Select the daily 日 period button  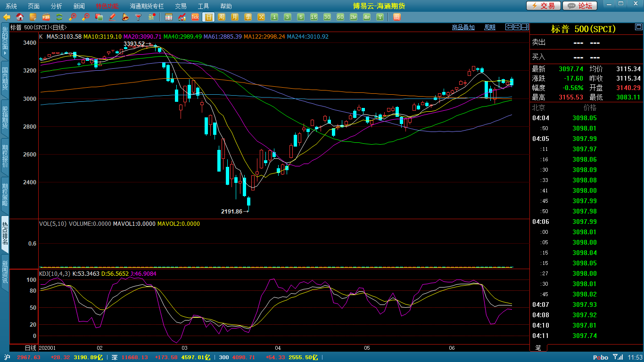pyautogui.click(x=208, y=17)
